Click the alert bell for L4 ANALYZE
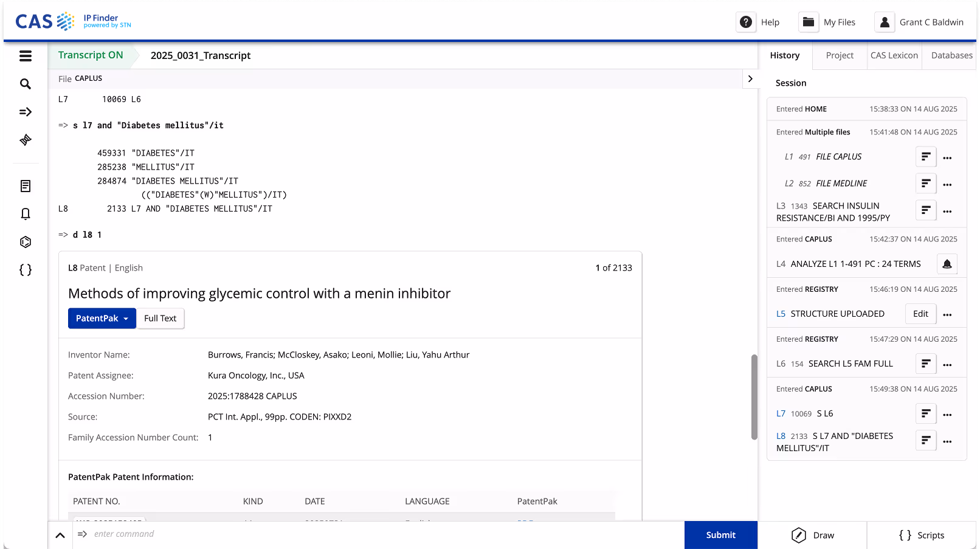The image size is (980, 549). click(x=947, y=264)
